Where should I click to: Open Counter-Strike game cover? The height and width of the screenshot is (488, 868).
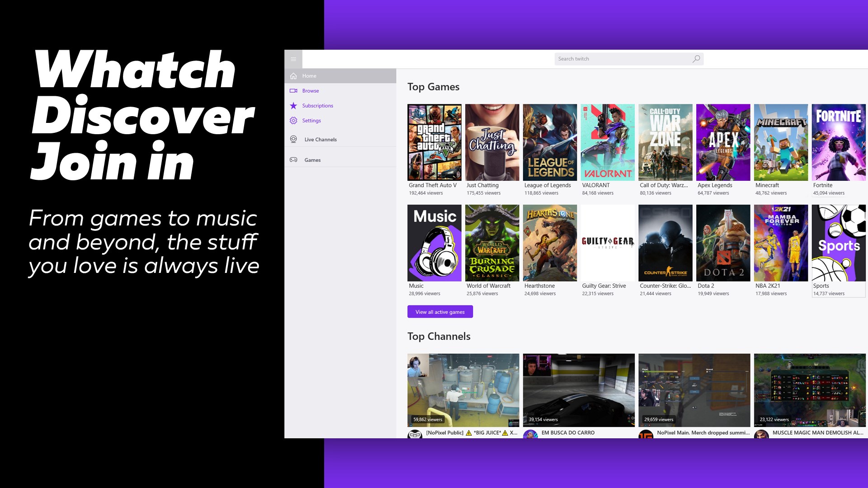coord(665,243)
